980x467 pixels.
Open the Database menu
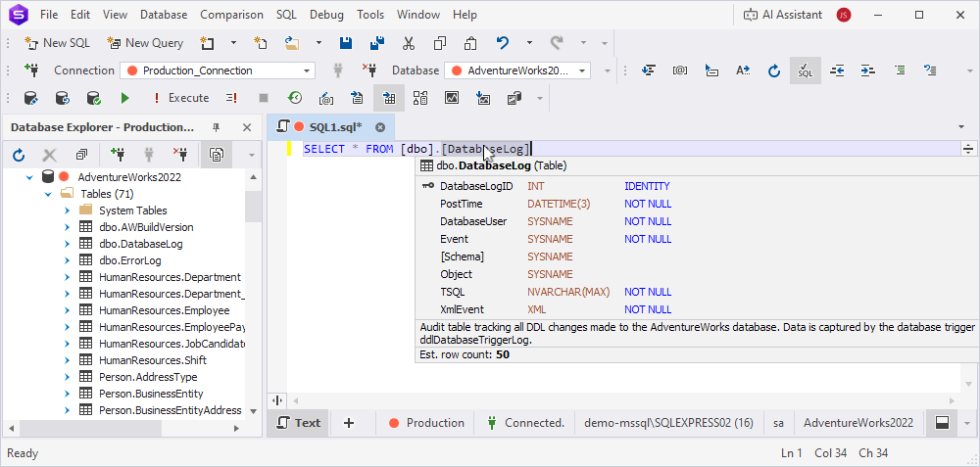(163, 15)
